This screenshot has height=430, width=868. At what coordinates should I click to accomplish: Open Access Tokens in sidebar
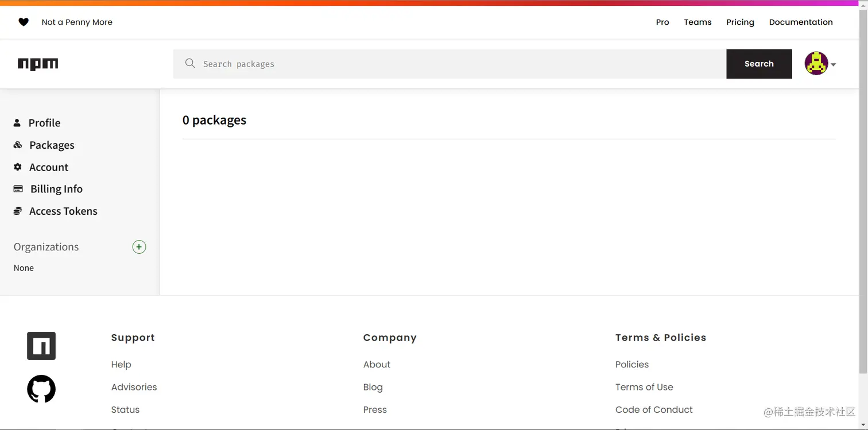click(x=63, y=211)
